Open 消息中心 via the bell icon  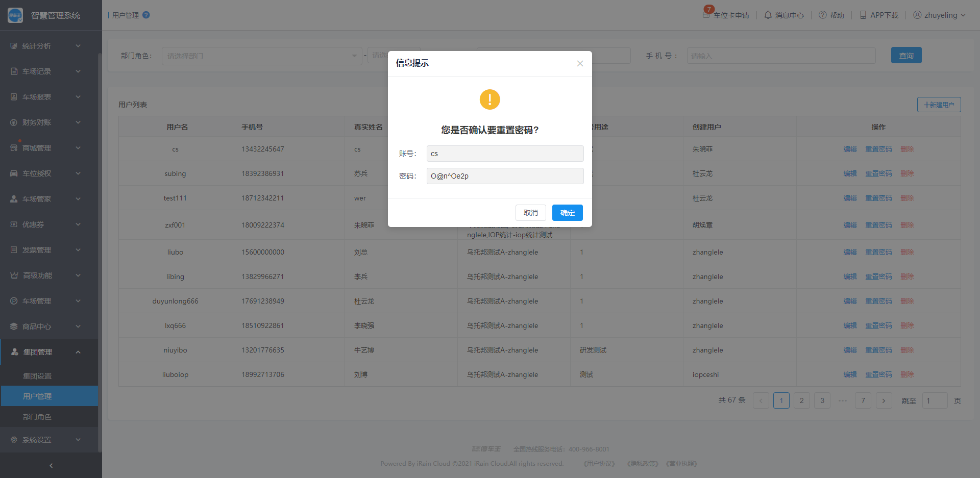point(768,15)
